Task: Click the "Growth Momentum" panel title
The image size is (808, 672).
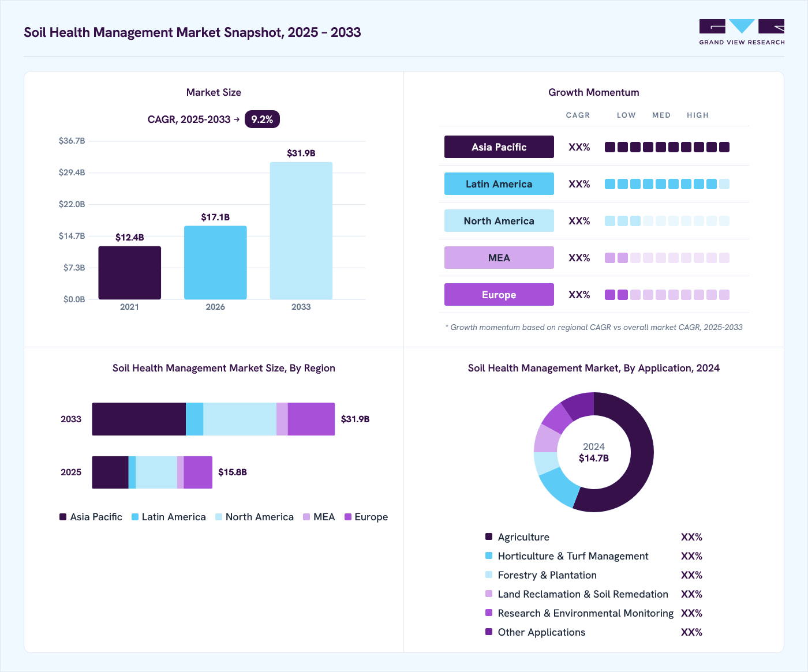Action: click(x=594, y=92)
